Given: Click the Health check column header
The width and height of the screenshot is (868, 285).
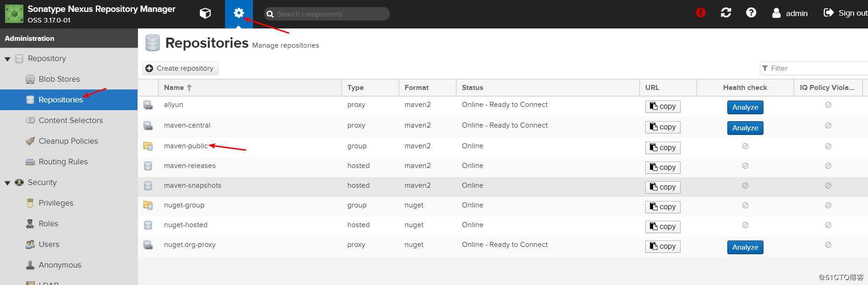Looking at the screenshot, I should click(x=745, y=88).
